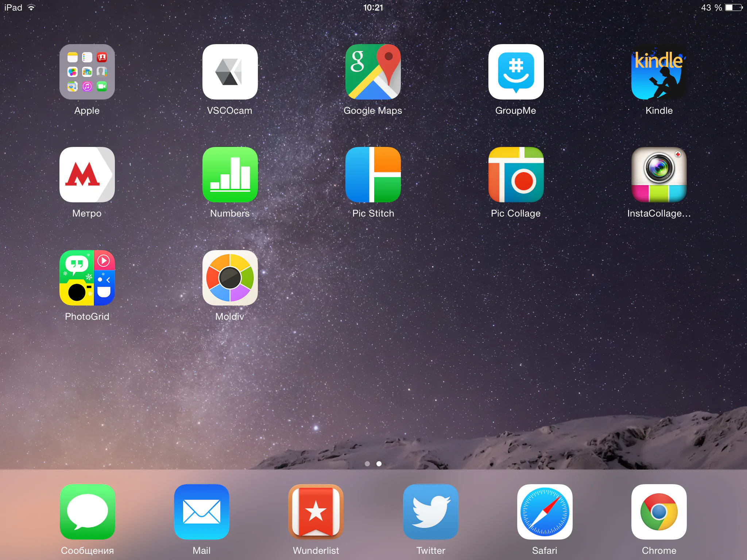
Task: Open the Pic Stitch app
Action: [373, 175]
